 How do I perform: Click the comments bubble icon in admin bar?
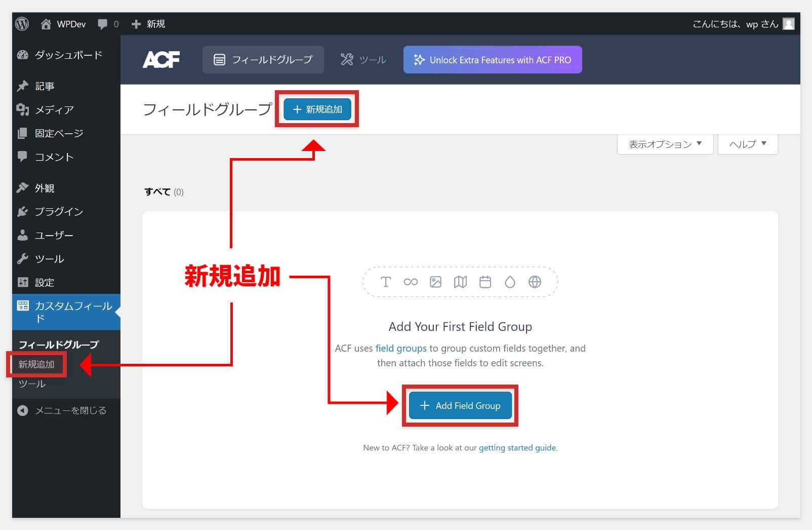(x=103, y=24)
